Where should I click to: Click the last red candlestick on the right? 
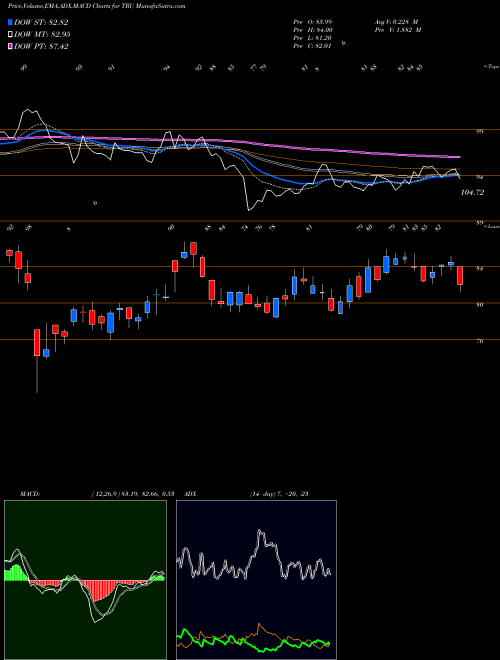pos(460,276)
